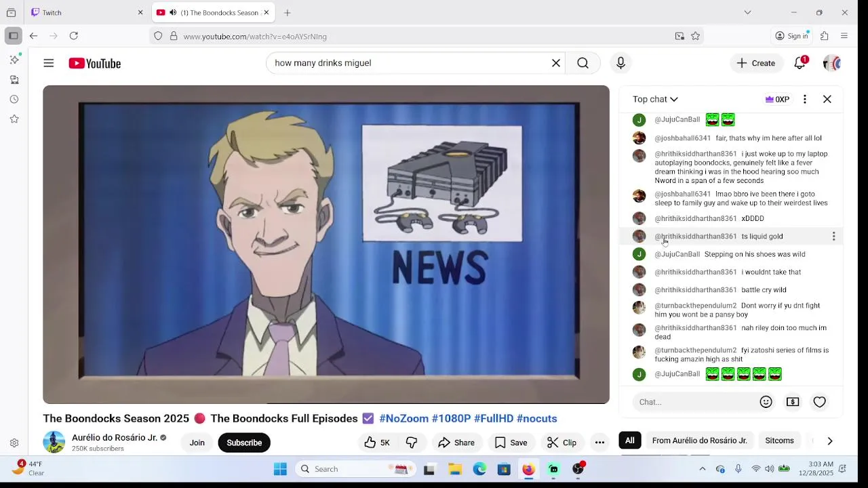Screen dimensions: 868x488
Task: Open a new browser tab
Action: coord(288,12)
